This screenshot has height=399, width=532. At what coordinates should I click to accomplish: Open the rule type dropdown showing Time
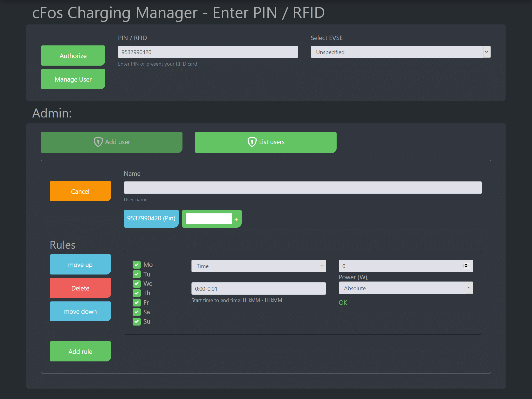(322, 266)
